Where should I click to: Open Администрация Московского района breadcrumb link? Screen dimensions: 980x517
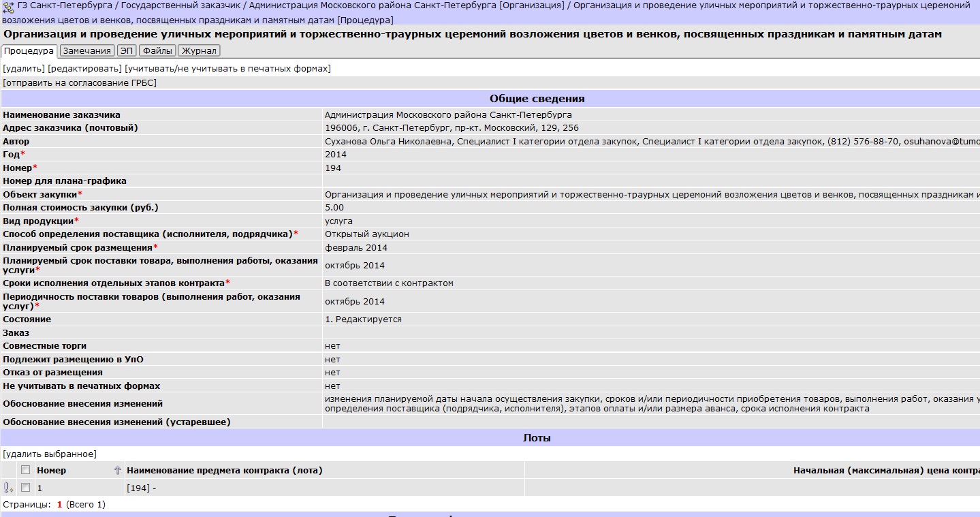click(406, 5)
